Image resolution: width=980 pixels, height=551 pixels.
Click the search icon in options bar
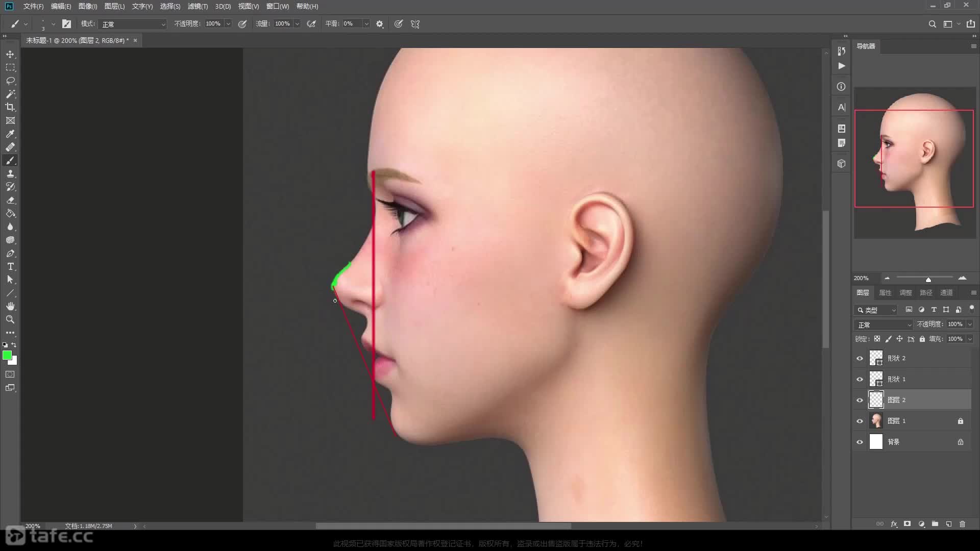point(932,24)
